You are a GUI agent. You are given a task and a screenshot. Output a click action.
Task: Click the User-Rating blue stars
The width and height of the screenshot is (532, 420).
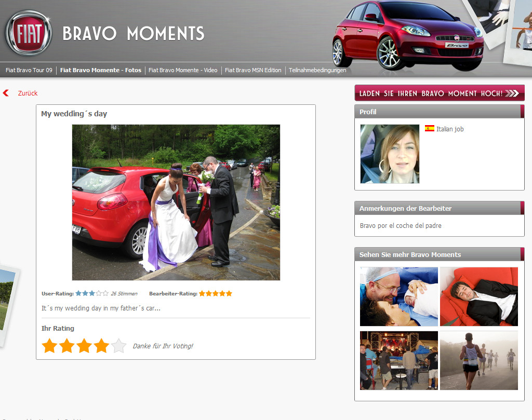coord(92,293)
